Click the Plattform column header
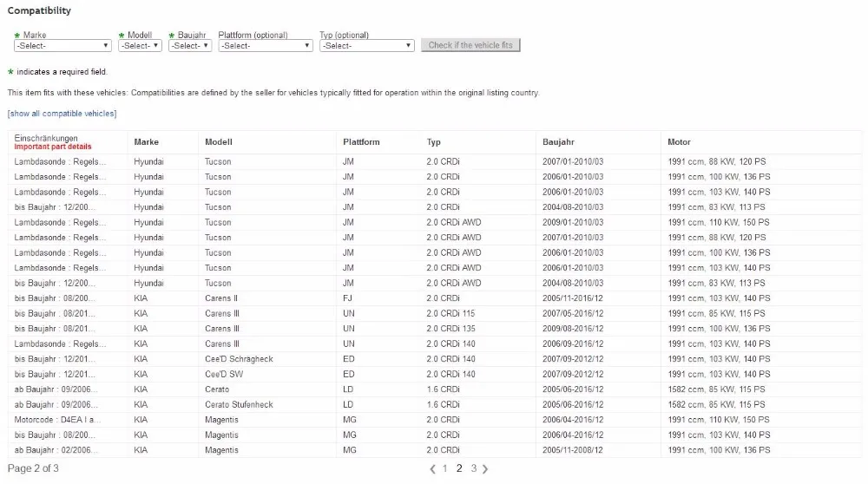Viewport: 868px width, 484px height. coord(361,142)
